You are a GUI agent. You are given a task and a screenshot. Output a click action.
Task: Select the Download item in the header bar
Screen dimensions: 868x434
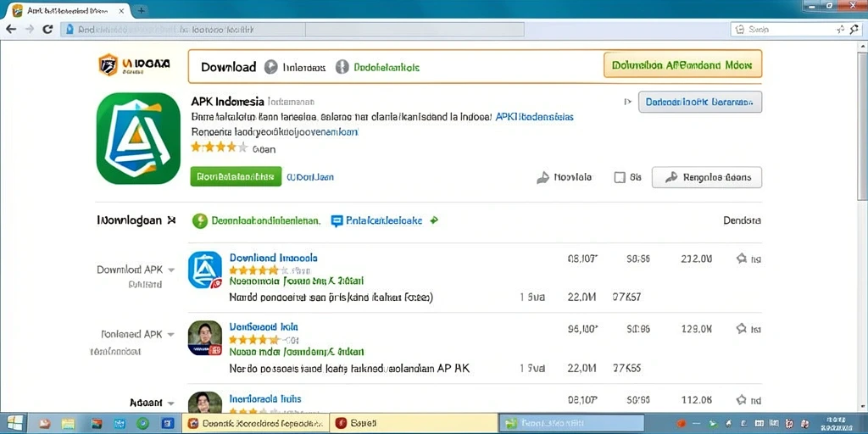point(228,68)
